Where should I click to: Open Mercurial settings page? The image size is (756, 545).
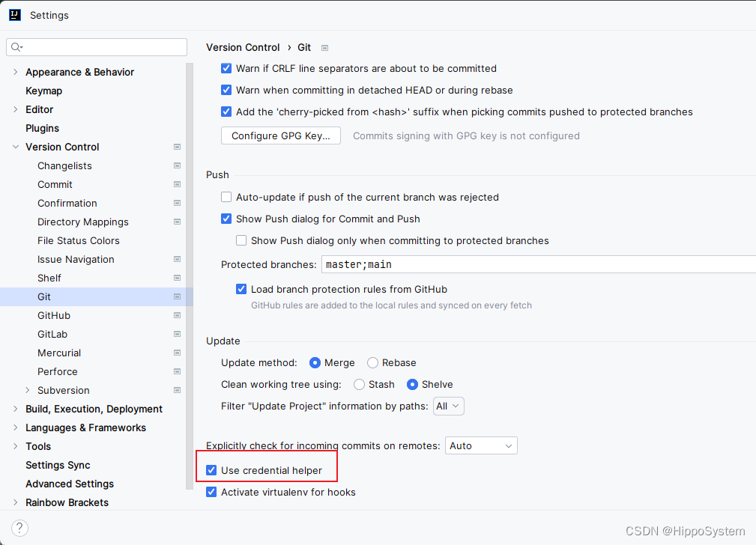[x=59, y=353]
